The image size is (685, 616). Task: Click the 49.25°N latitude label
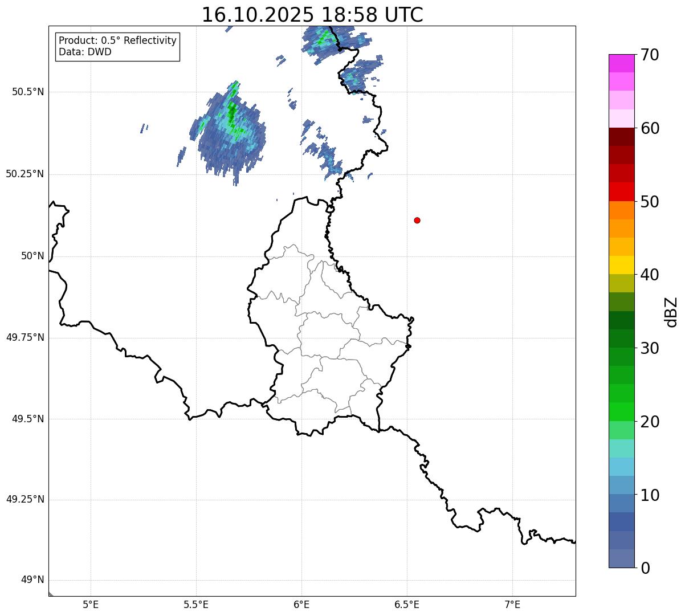pos(25,499)
